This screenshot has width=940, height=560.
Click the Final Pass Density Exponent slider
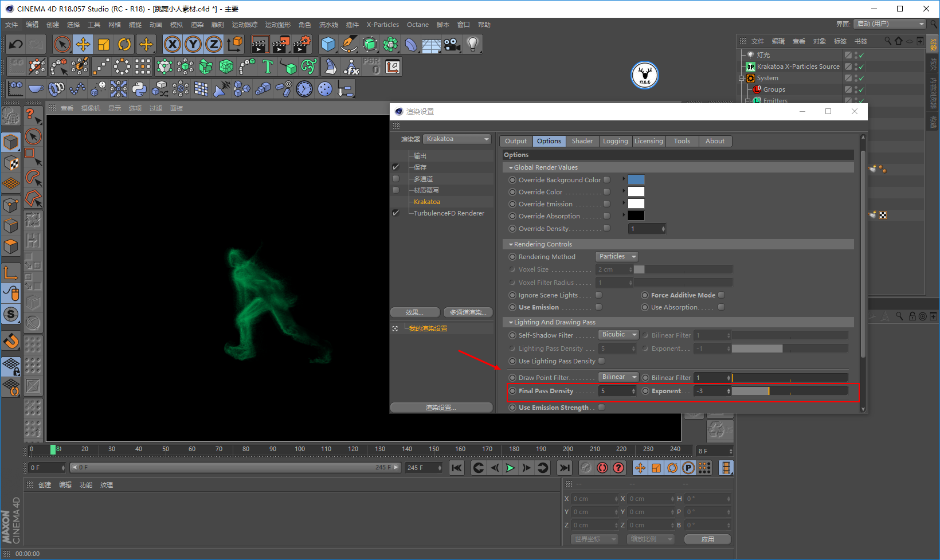click(x=790, y=391)
